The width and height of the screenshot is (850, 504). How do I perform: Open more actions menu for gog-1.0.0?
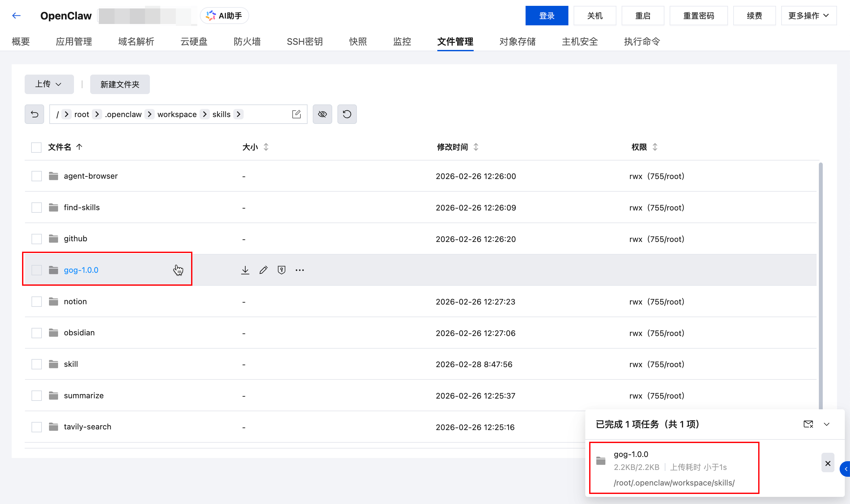point(300,269)
